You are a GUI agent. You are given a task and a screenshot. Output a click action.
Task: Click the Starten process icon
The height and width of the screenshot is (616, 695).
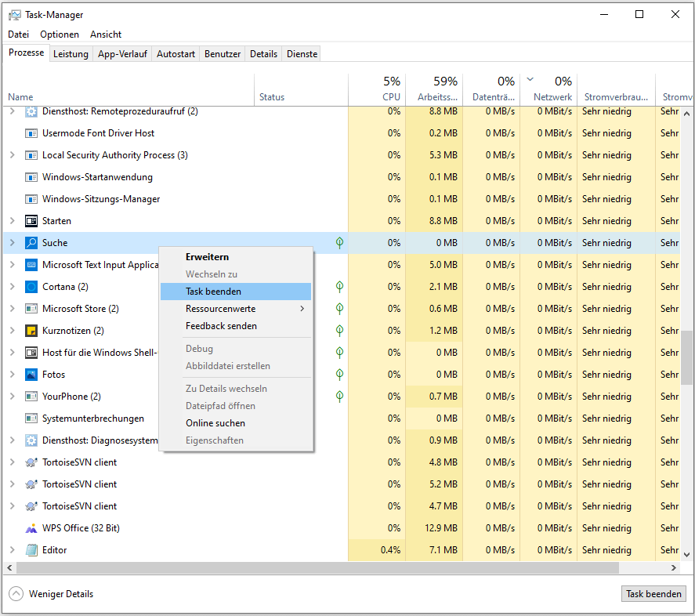pos(31,221)
